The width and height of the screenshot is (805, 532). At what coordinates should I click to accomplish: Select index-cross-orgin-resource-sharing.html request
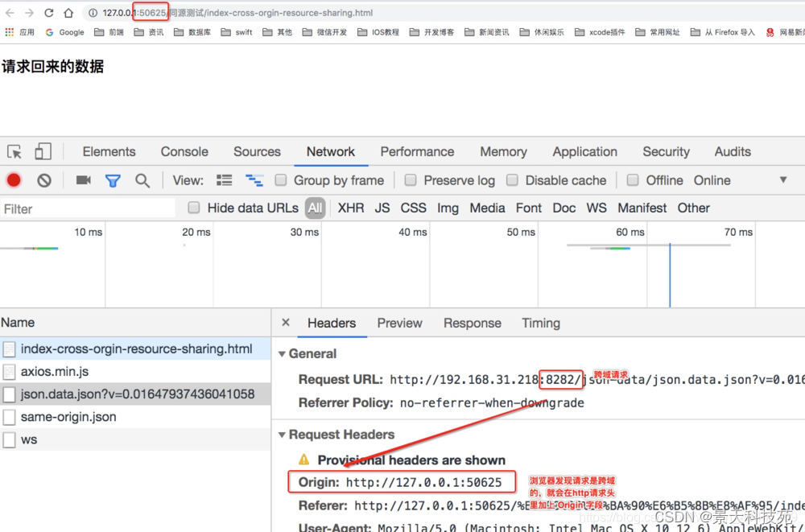point(135,348)
